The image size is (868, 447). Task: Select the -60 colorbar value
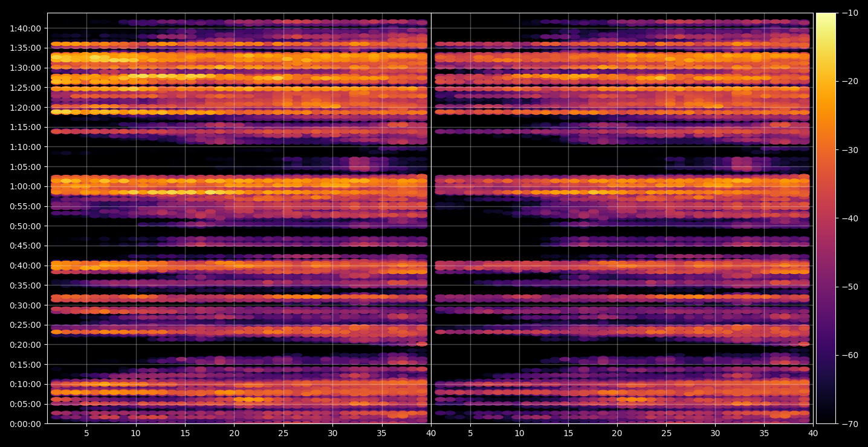tap(849, 355)
